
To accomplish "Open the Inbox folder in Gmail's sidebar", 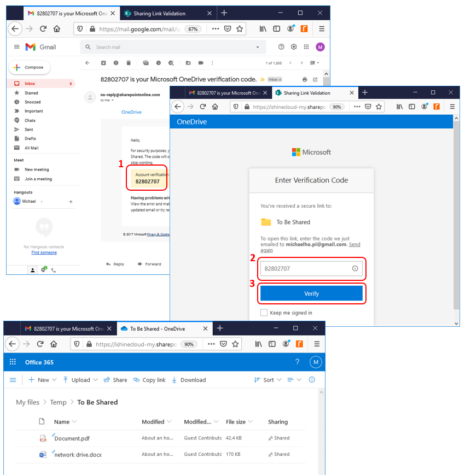I will click(x=41, y=84).
